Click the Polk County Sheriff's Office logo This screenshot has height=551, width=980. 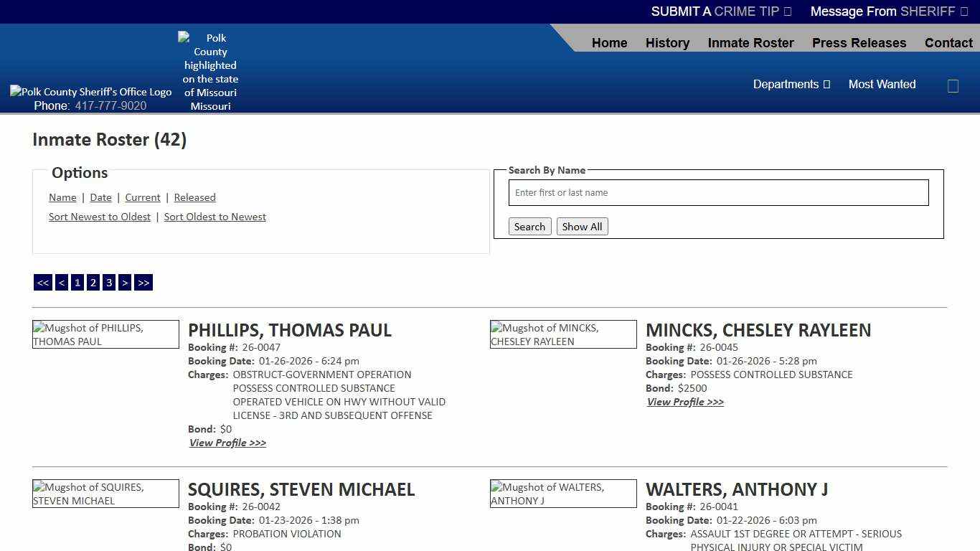tap(90, 91)
